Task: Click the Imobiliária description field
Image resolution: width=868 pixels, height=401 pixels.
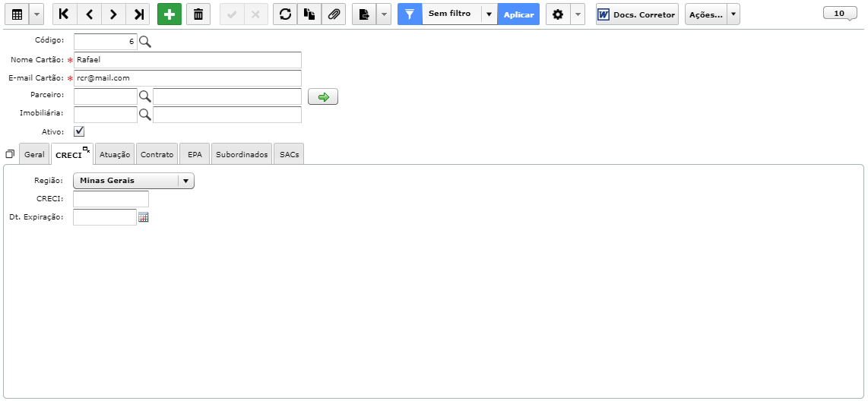Action: tap(227, 115)
